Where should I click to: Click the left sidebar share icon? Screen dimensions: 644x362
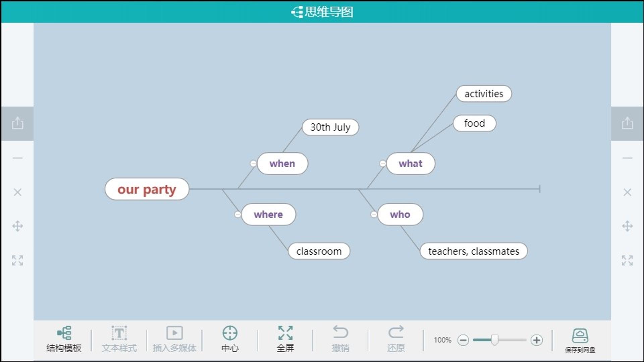pyautogui.click(x=17, y=123)
